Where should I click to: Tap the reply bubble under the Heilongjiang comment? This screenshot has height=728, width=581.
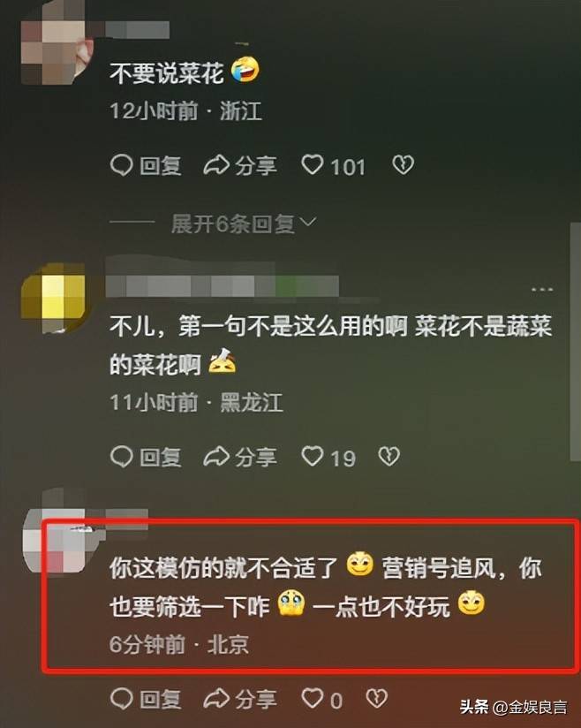[122, 457]
